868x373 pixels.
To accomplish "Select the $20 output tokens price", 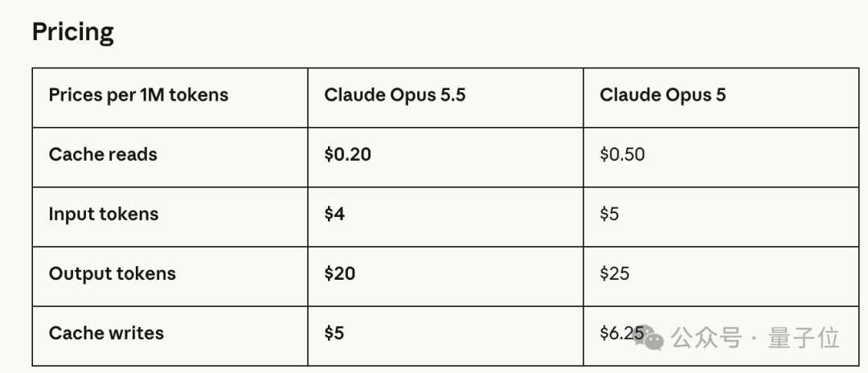I will click(340, 273).
